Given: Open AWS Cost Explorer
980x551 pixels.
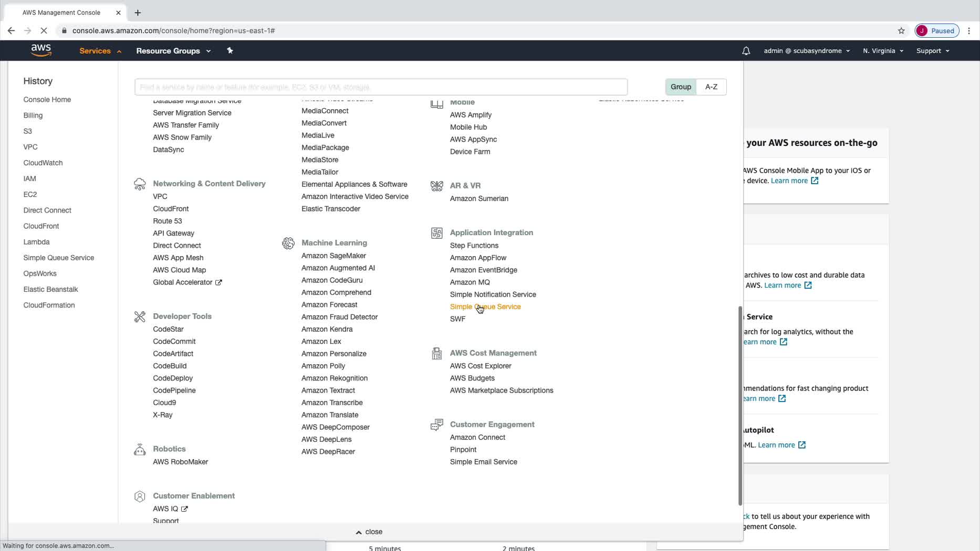Looking at the screenshot, I should (481, 366).
